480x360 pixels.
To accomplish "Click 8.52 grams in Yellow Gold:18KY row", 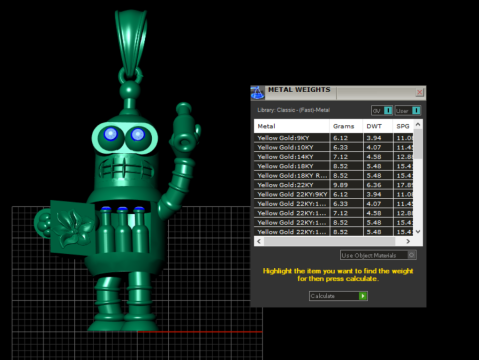I will [346, 166].
